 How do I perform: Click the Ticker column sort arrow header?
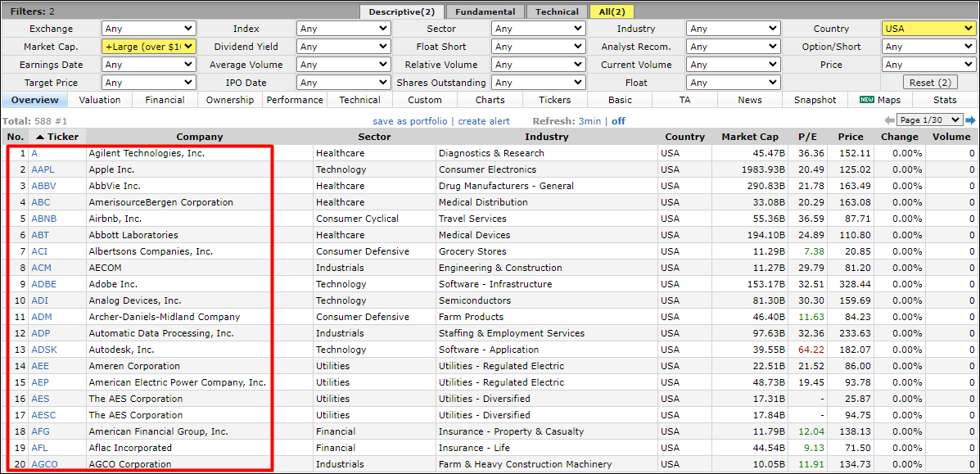point(57,137)
